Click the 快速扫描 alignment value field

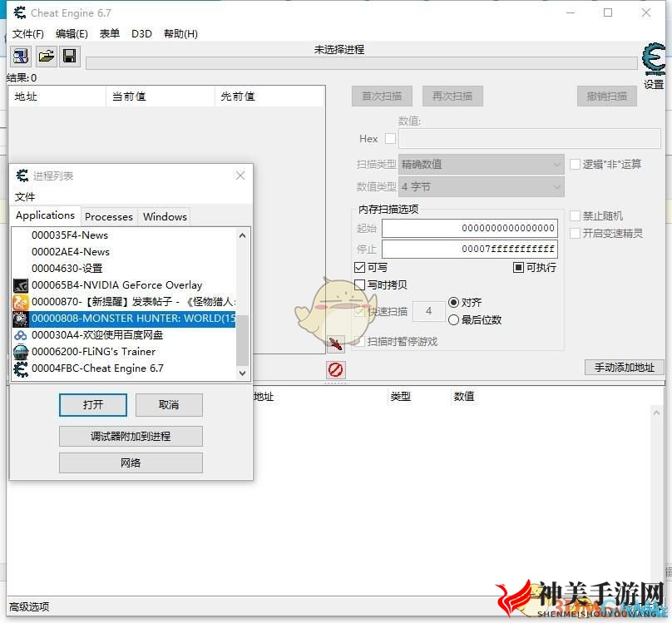point(428,311)
